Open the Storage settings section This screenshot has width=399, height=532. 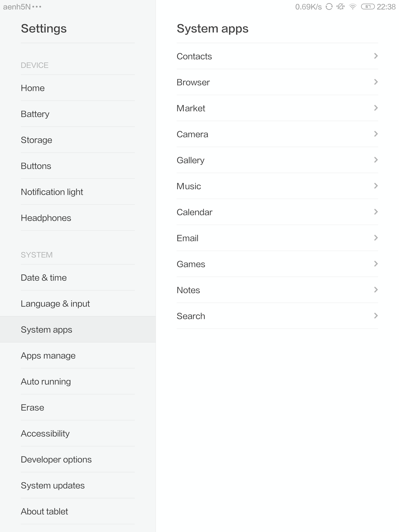coord(36,140)
